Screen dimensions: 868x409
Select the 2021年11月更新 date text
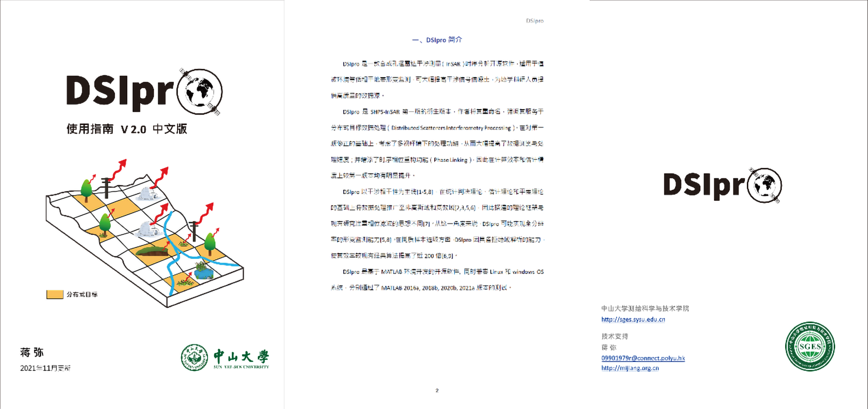[45, 368]
